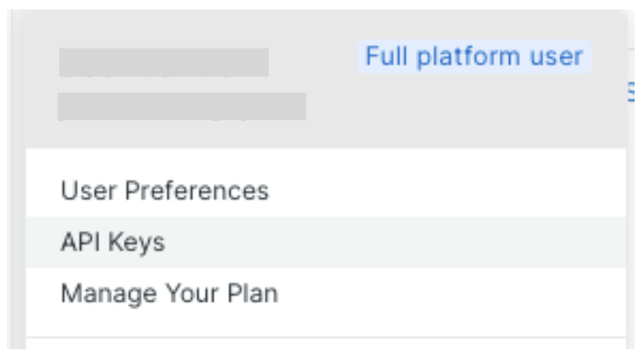
Task: Click the blurred email address line
Action: coord(182,107)
